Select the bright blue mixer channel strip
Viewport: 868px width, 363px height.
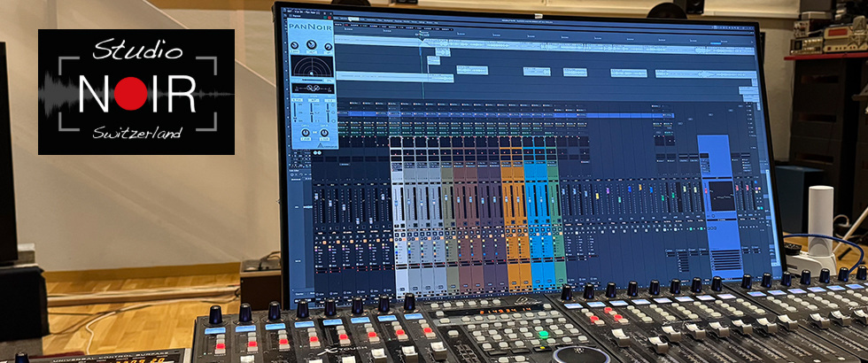coord(534,221)
